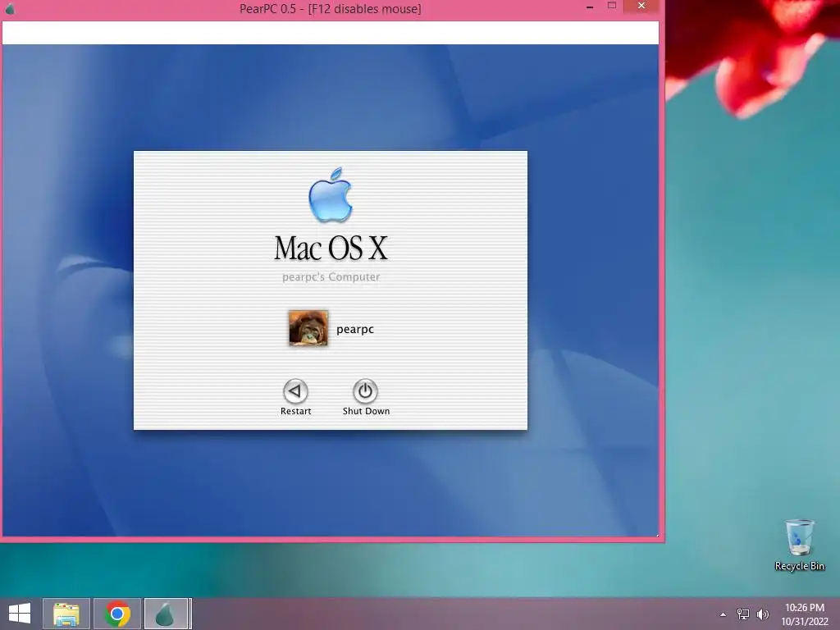Open File Explorer from the taskbar

[66, 614]
